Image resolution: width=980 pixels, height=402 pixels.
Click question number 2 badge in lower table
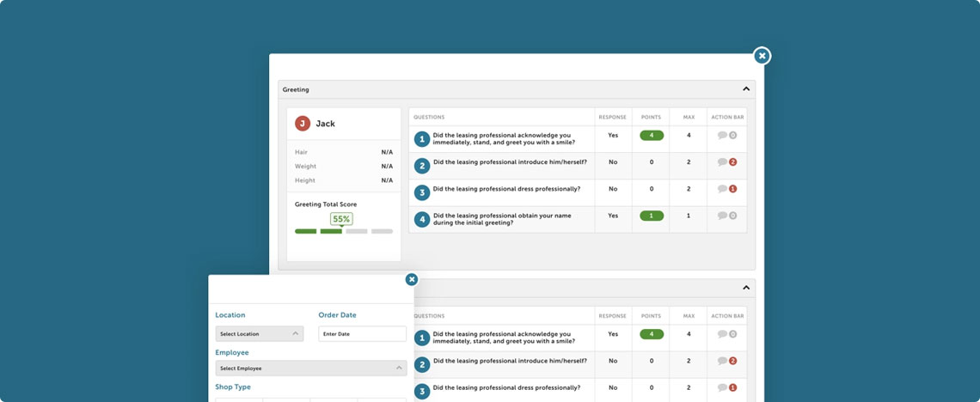pos(422,364)
